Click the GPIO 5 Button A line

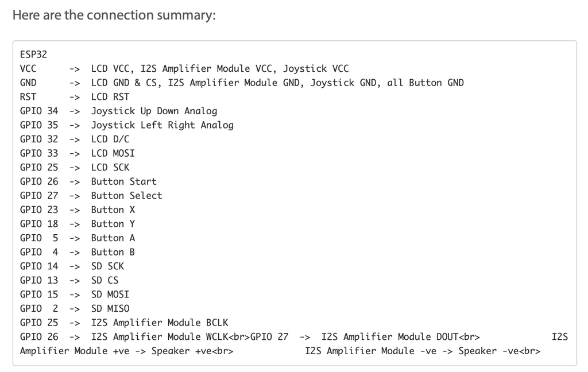(78, 238)
